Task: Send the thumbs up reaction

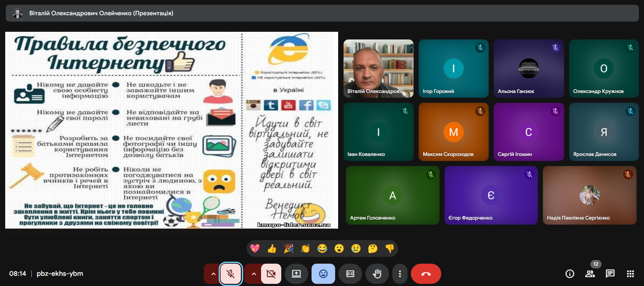Action: 272,249
